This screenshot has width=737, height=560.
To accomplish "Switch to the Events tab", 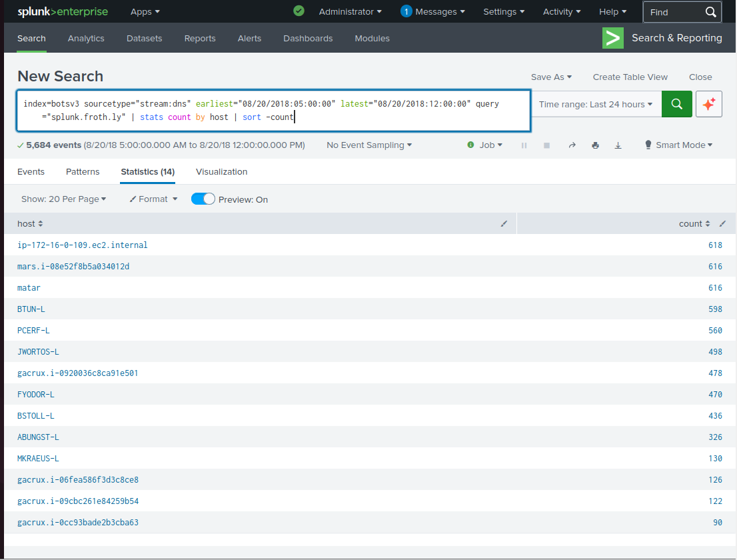I will click(x=31, y=171).
